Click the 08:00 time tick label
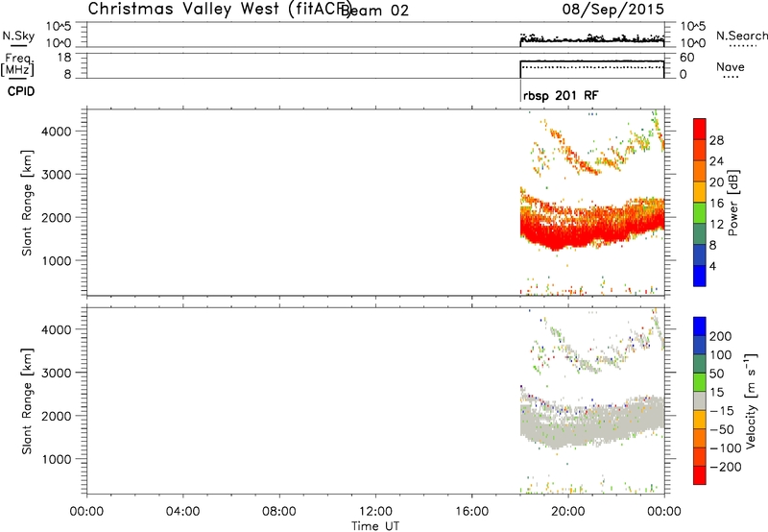The height and width of the screenshot is (532, 768). [x=278, y=512]
